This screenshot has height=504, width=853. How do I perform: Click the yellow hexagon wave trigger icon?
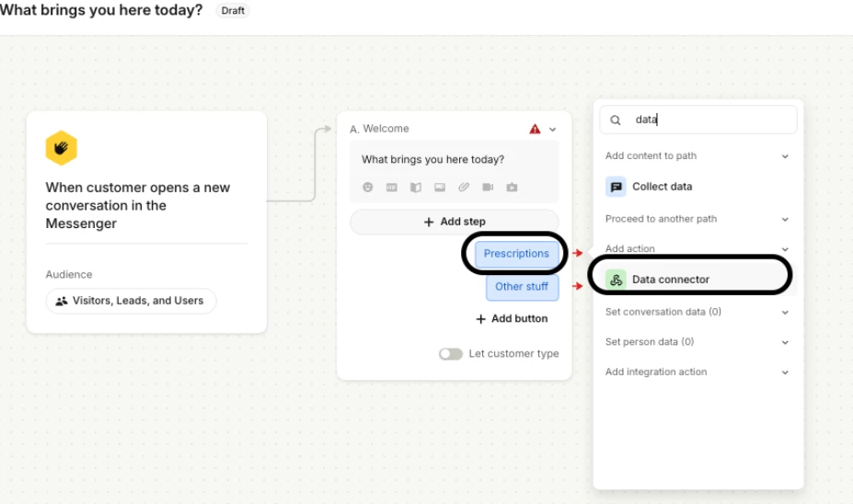(x=62, y=147)
